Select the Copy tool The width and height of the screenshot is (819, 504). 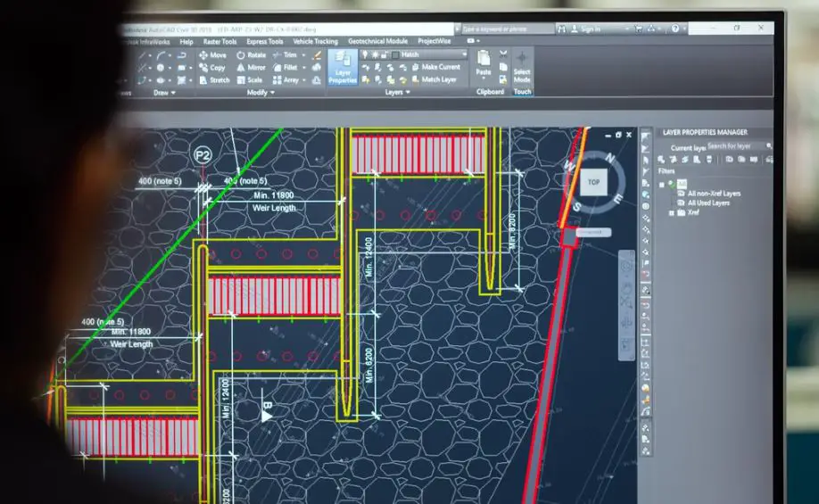click(212, 68)
